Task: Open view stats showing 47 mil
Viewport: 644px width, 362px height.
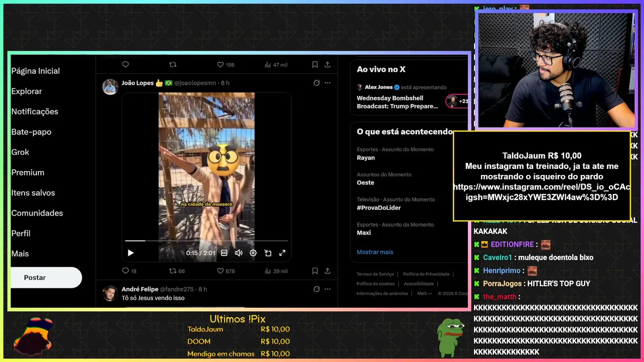Action: [x=276, y=64]
